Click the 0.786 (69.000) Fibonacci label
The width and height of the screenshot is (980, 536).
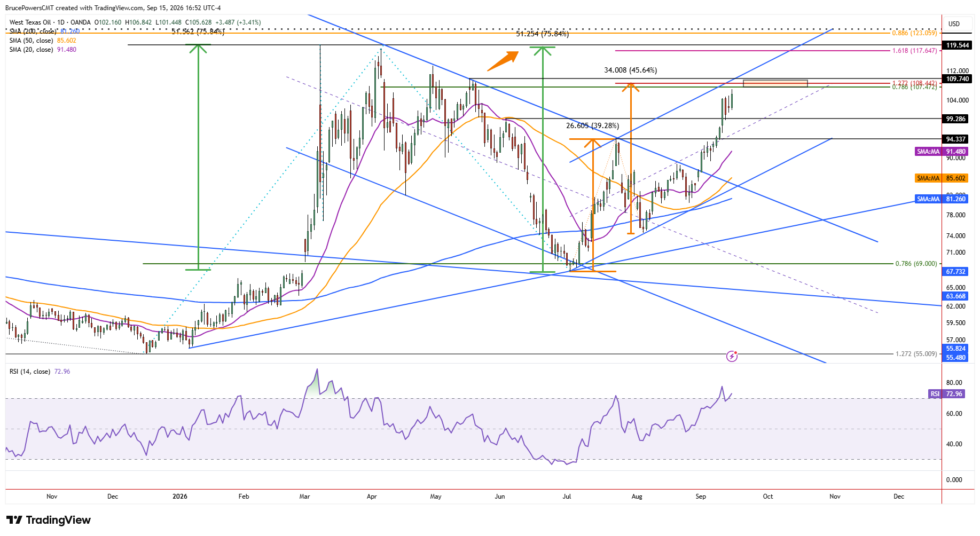(916, 264)
